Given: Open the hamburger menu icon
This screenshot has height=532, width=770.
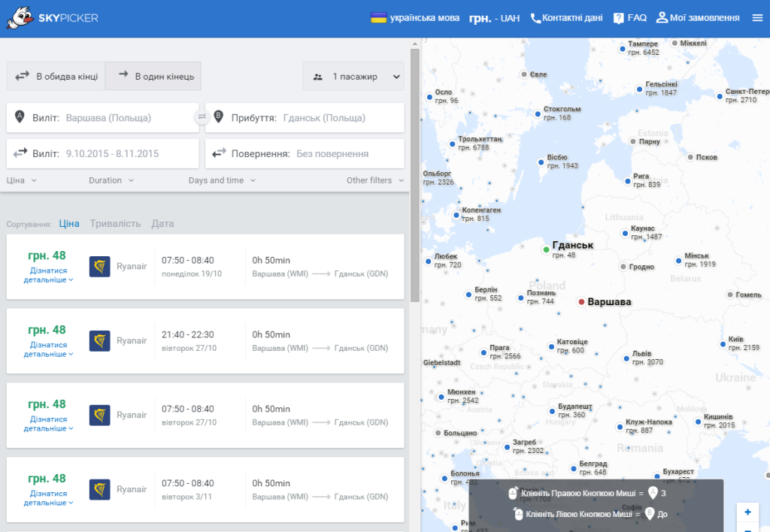Looking at the screenshot, I should point(757,18).
